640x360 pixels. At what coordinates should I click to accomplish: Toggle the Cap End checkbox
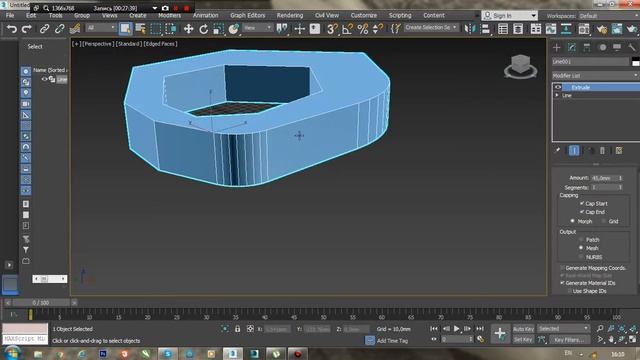[582, 212]
